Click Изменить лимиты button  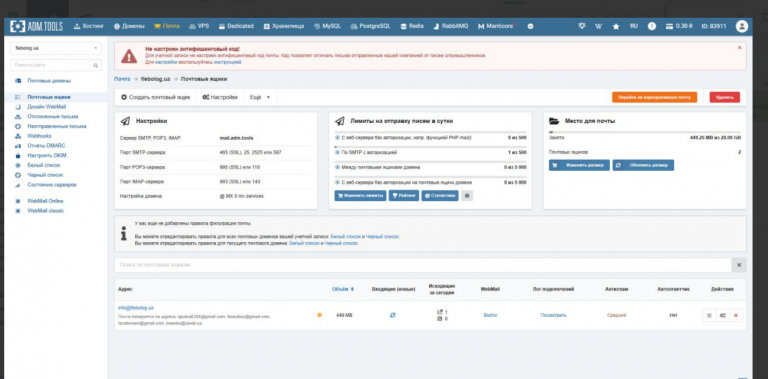pos(360,196)
